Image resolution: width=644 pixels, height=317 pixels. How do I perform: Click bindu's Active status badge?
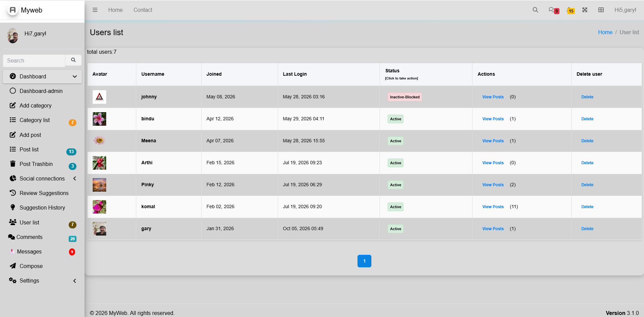395,119
